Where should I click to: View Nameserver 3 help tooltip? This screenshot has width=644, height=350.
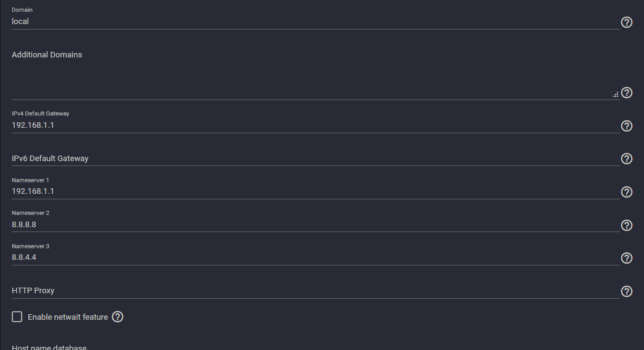(626, 258)
